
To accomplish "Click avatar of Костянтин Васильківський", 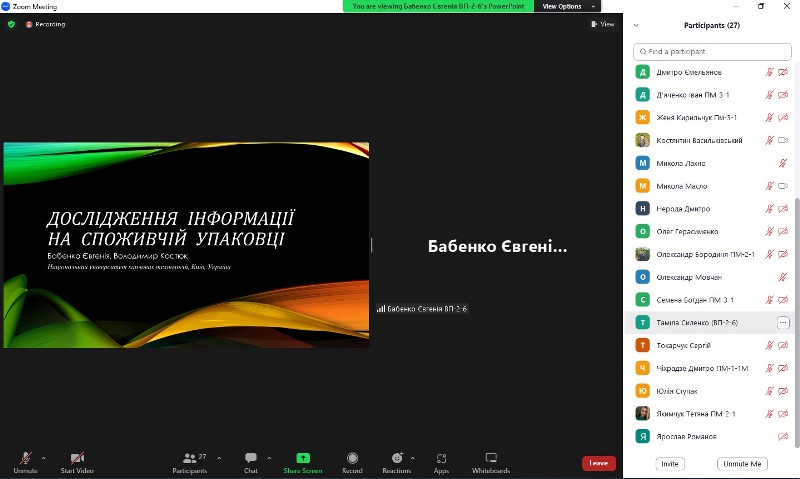I will coord(642,140).
